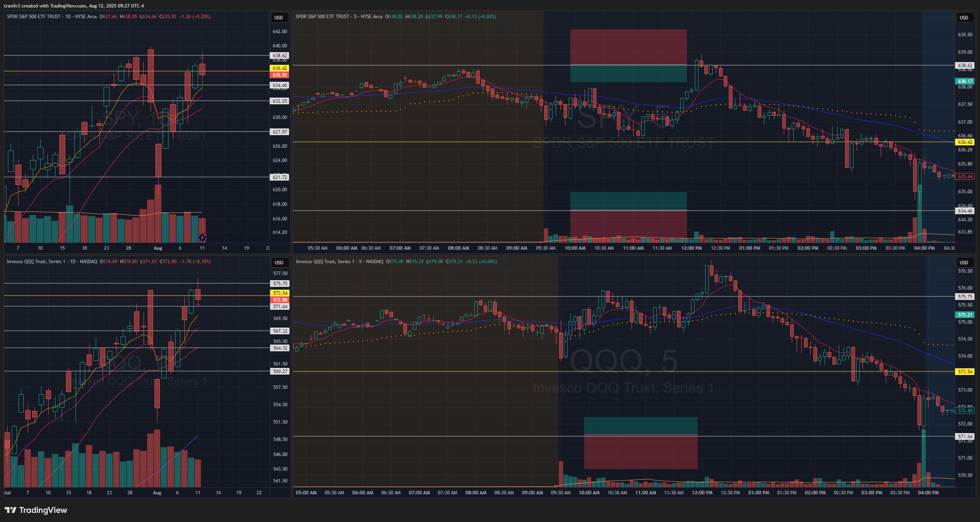This screenshot has width=980, height=522.
Task: Select upper red short-position box on SPY 5-minute
Action: pos(628,47)
